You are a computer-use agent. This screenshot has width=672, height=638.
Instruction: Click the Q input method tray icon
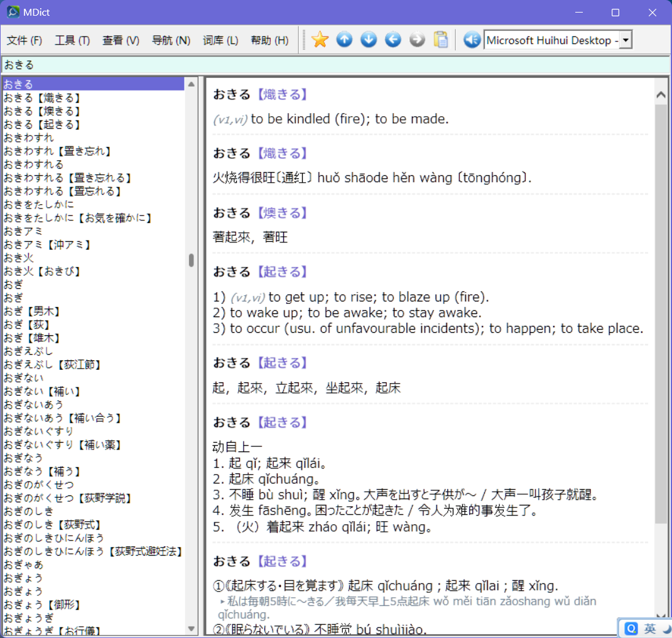pos(631,629)
